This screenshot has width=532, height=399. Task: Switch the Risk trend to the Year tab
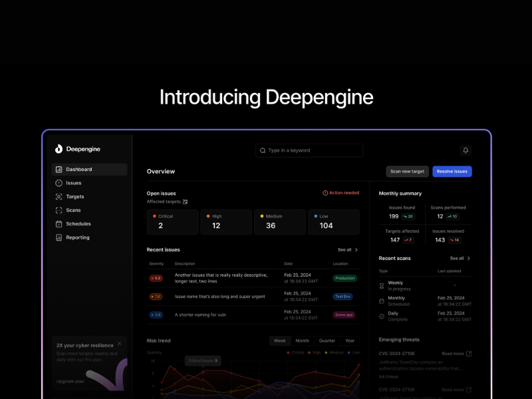[x=350, y=340]
